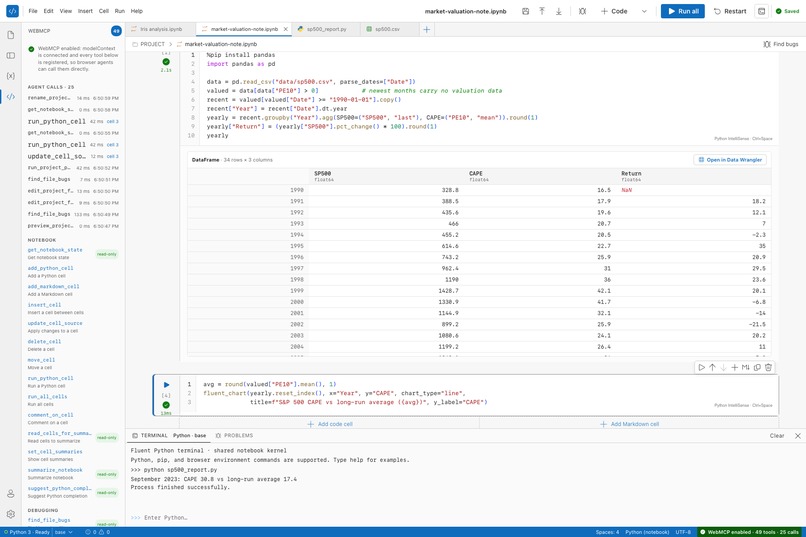Click the Find bugs button
The image size is (806, 537).
(781, 44)
